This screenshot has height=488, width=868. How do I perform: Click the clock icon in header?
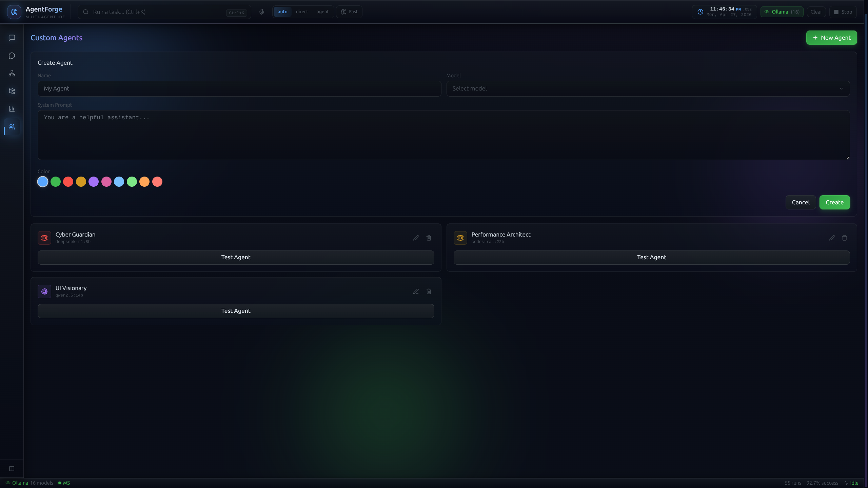700,12
